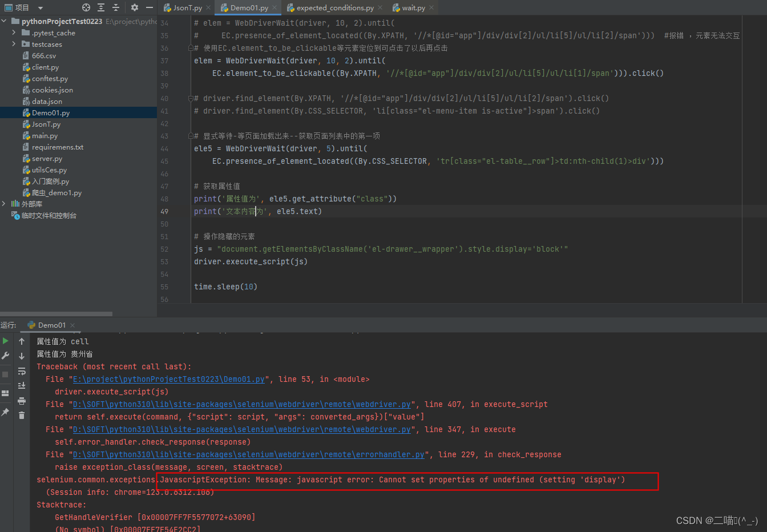Screen dimensions: 767x532
Task: Open the Project panel settings gear
Action: tap(134, 7)
